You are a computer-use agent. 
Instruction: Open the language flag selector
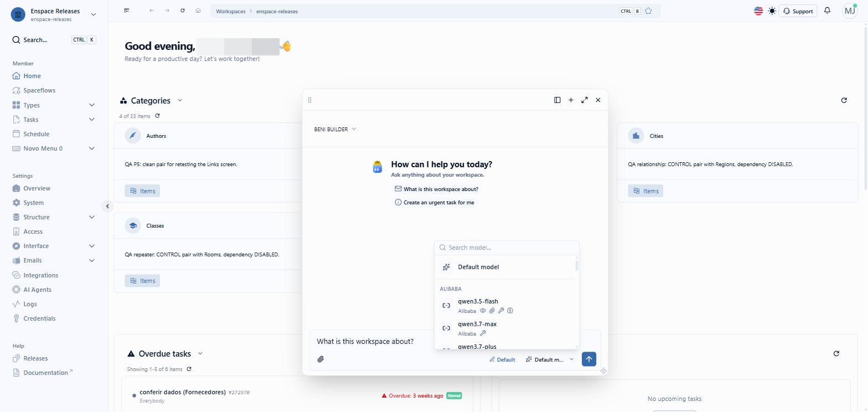(758, 11)
